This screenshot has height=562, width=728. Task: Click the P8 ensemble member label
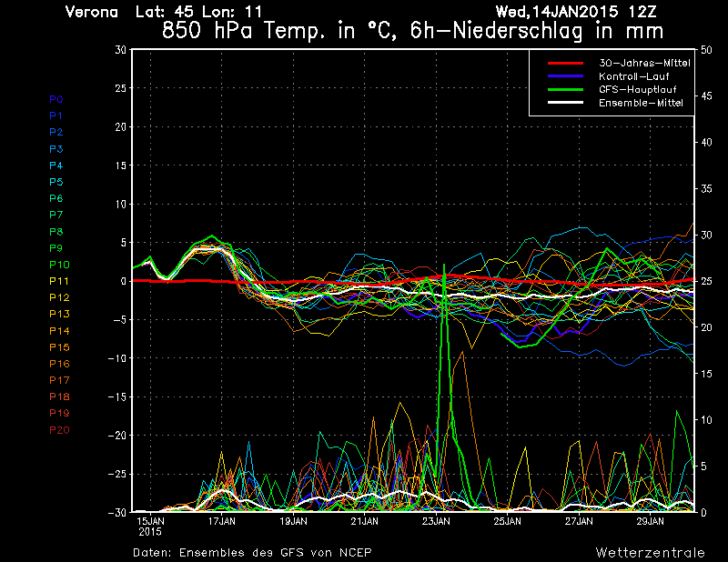[x=56, y=232]
